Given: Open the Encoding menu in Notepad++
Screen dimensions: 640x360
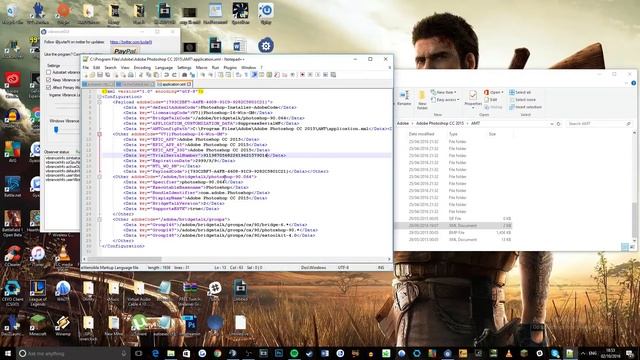Looking at the screenshot, I should 142,67.
